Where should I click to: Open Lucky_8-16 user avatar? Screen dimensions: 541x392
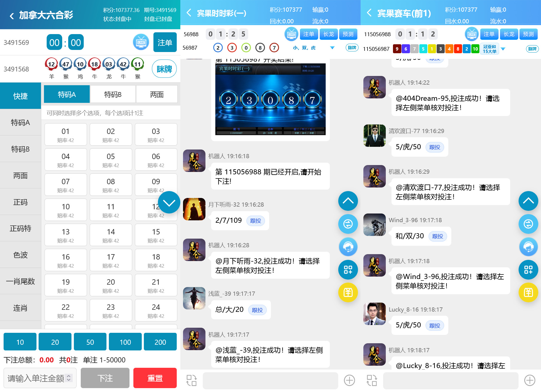[374, 314]
